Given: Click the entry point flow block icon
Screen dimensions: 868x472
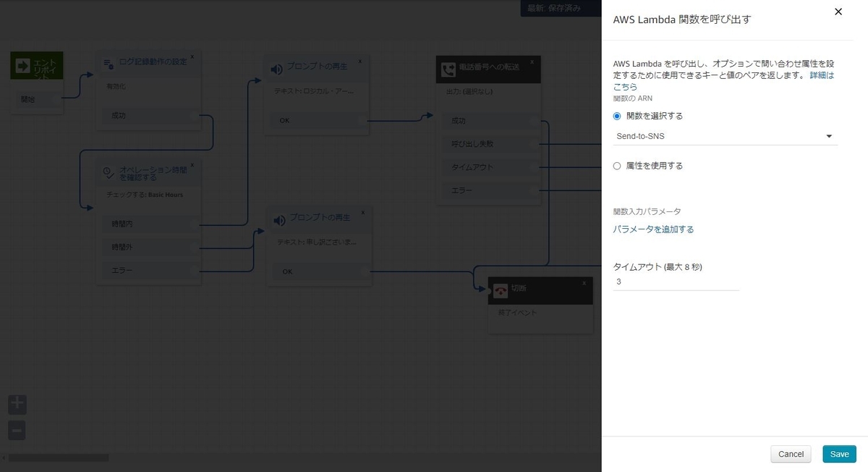Looking at the screenshot, I should click(24, 65).
